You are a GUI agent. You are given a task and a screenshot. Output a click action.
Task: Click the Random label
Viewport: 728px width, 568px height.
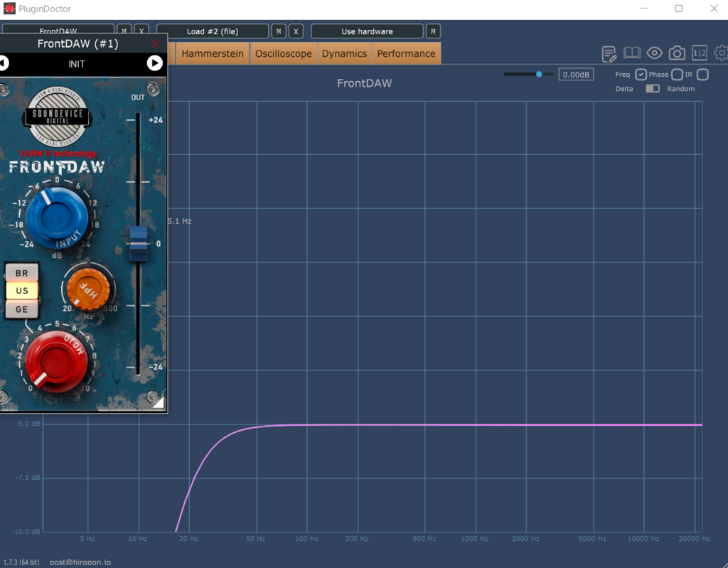coord(680,89)
